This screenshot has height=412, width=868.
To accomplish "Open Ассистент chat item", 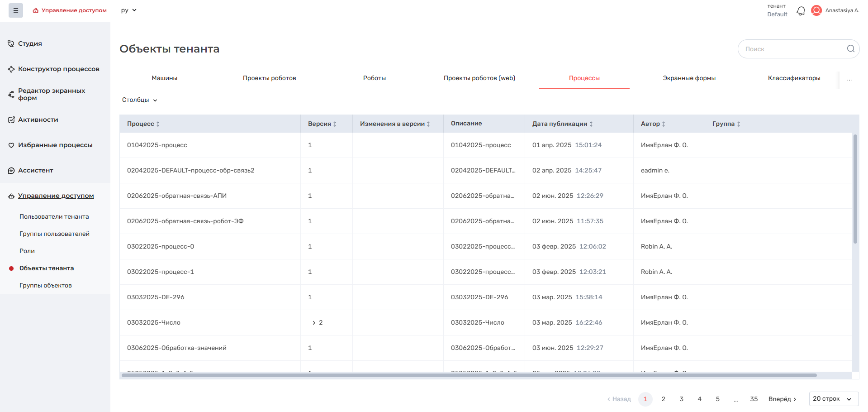I will 35,170.
